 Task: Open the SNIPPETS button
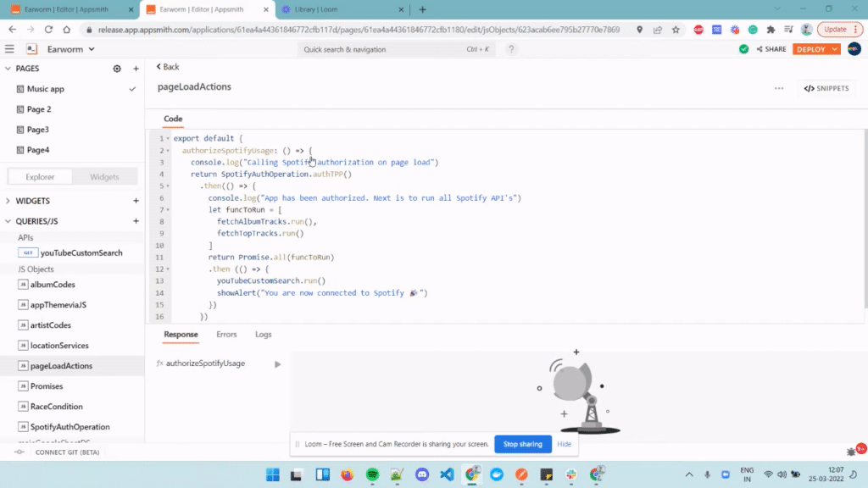click(826, 88)
